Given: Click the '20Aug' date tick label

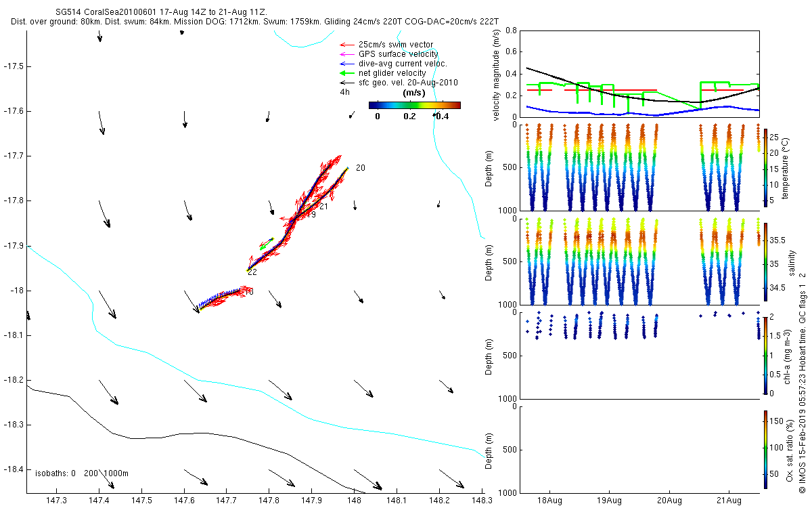Looking at the screenshot, I should tap(669, 501).
